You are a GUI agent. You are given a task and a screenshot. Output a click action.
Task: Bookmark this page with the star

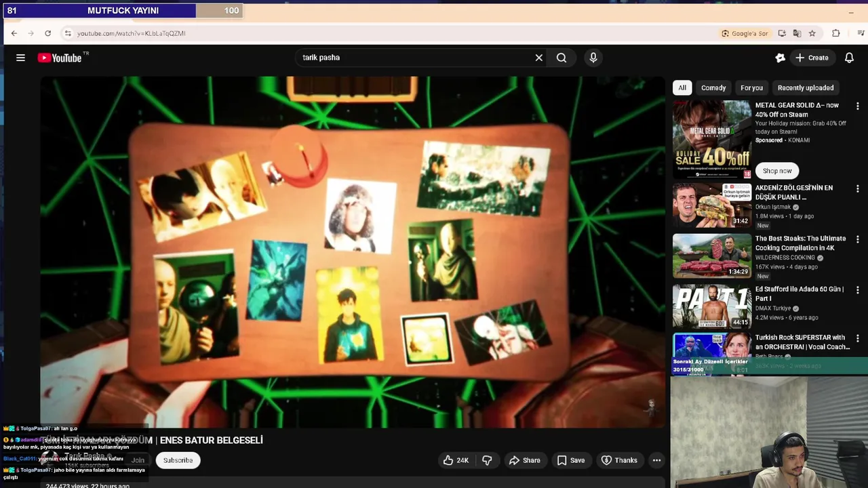point(812,33)
